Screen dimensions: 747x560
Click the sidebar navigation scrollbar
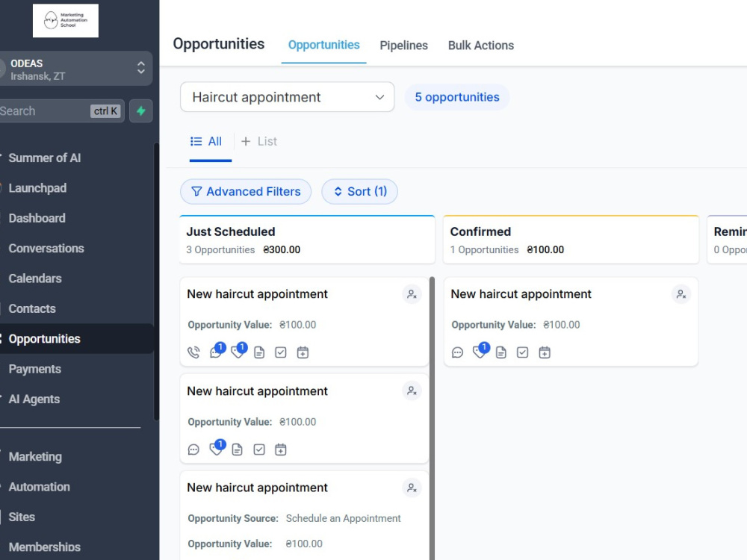pyautogui.click(x=156, y=281)
